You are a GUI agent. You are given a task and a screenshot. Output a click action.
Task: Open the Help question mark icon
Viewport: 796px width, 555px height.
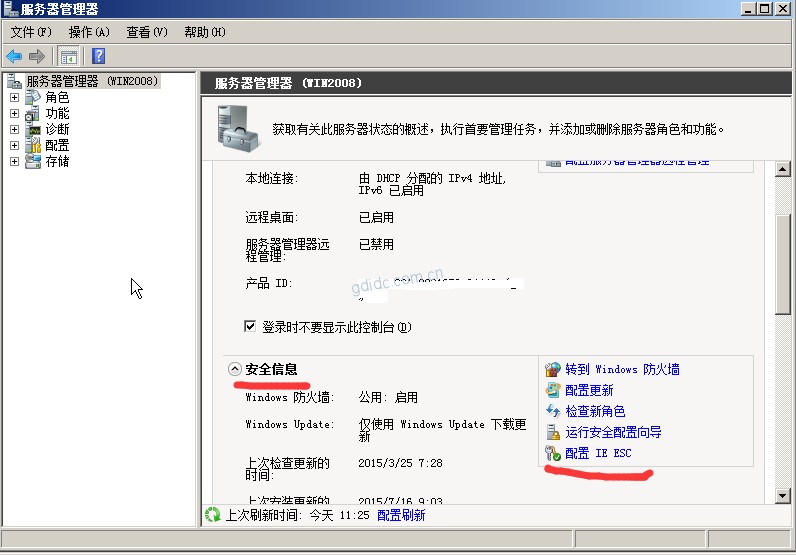pyautogui.click(x=98, y=56)
